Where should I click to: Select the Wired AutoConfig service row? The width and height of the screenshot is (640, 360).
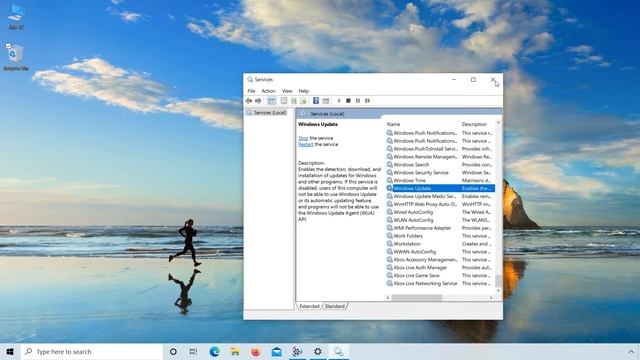[440, 212]
